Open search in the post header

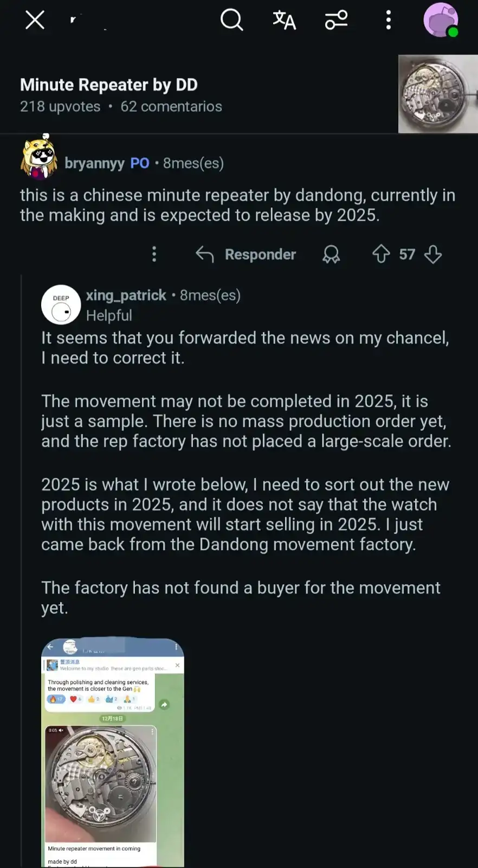coord(231,21)
